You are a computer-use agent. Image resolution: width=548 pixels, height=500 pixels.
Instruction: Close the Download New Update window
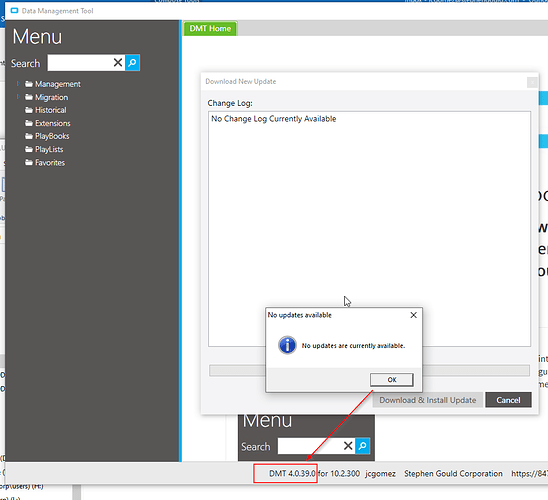tap(532, 82)
